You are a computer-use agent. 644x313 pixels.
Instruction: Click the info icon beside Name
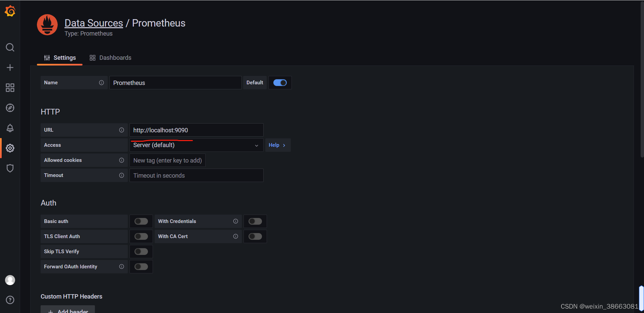(101, 83)
